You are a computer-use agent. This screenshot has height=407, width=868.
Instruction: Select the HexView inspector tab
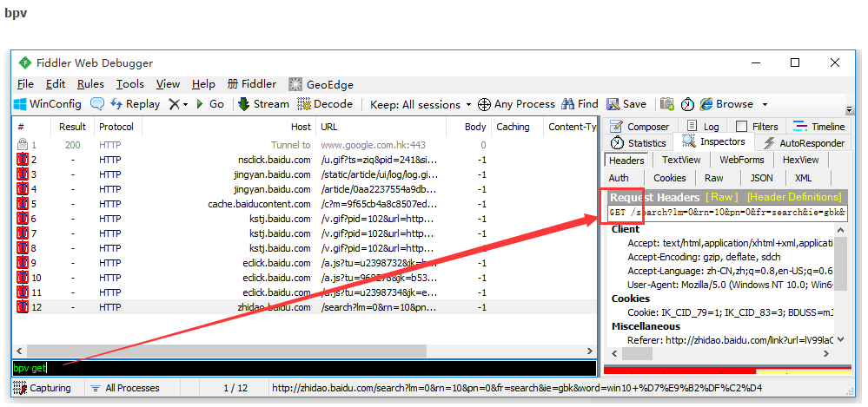800,160
